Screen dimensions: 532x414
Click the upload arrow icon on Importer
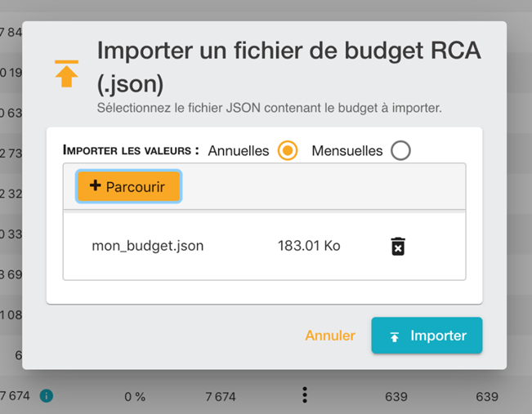[x=395, y=336]
